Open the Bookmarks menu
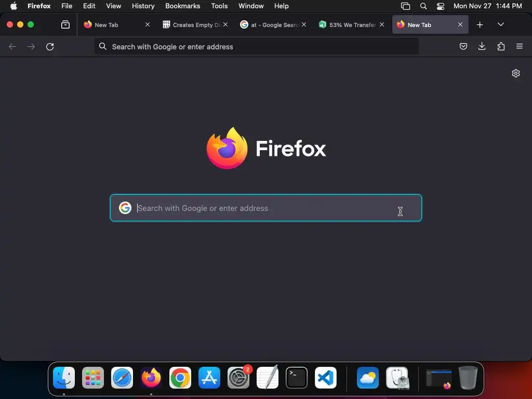Viewport: 532px width, 399px height. (182, 6)
